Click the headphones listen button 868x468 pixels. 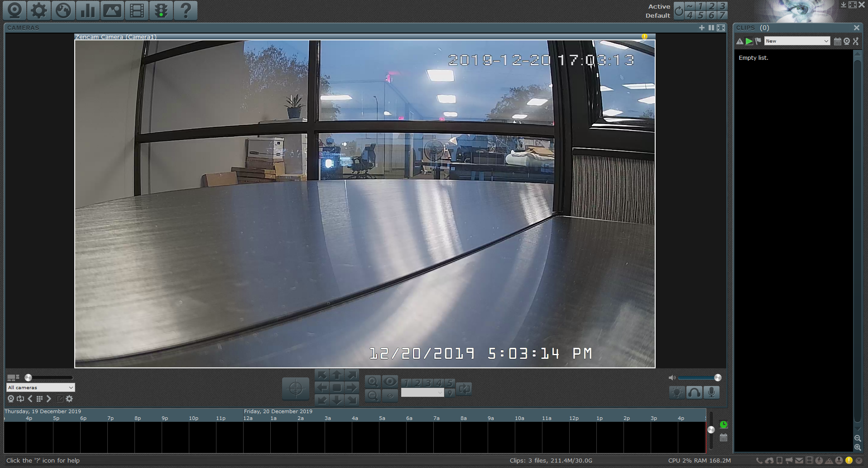[694, 392]
